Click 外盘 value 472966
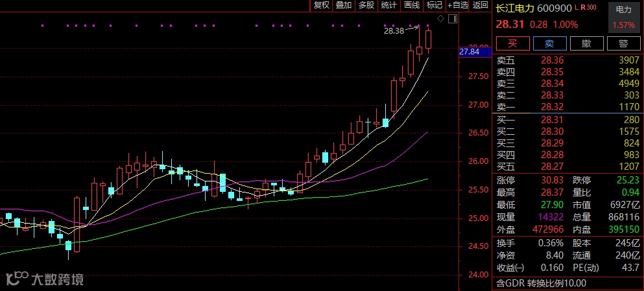644x291 pixels. (x=547, y=229)
